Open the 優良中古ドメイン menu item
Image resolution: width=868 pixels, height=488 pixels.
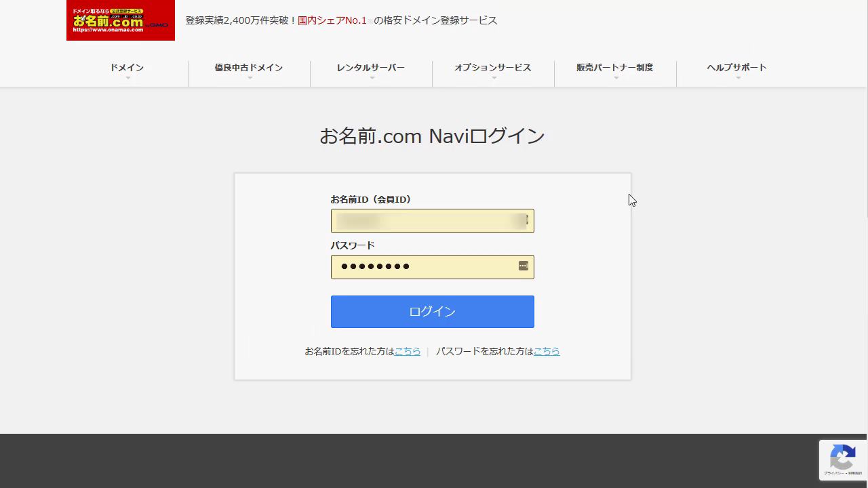coord(249,68)
